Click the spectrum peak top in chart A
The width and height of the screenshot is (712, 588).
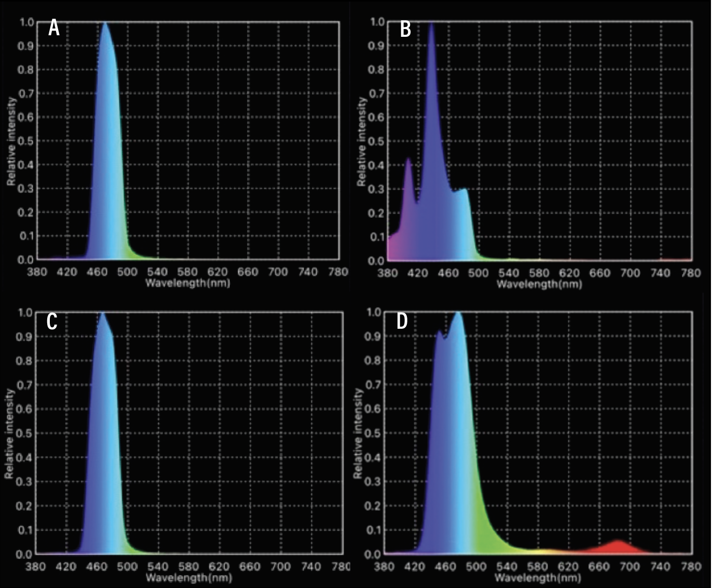(105, 26)
